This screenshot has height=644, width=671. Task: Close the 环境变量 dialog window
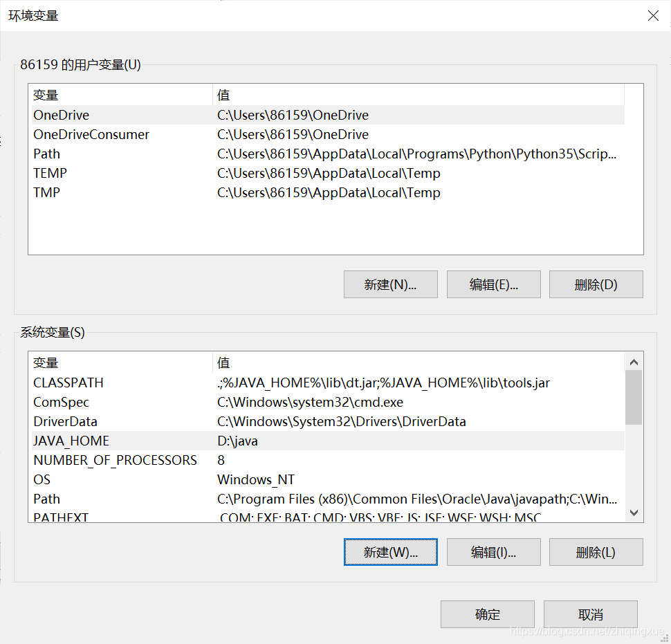pyautogui.click(x=653, y=16)
